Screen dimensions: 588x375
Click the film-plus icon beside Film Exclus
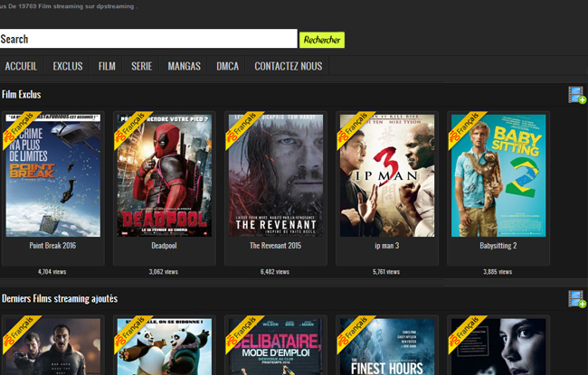point(577,95)
